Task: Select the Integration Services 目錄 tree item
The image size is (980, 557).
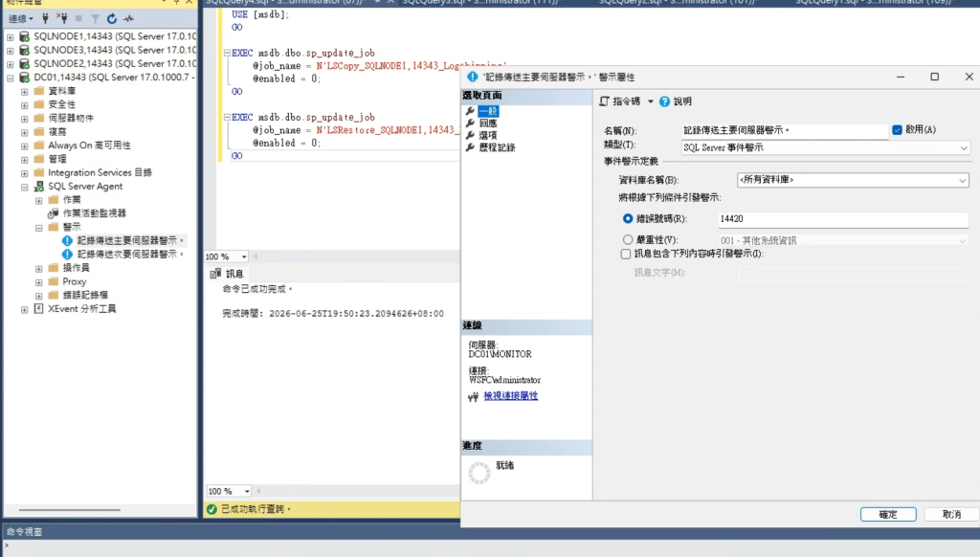Action: (x=100, y=172)
